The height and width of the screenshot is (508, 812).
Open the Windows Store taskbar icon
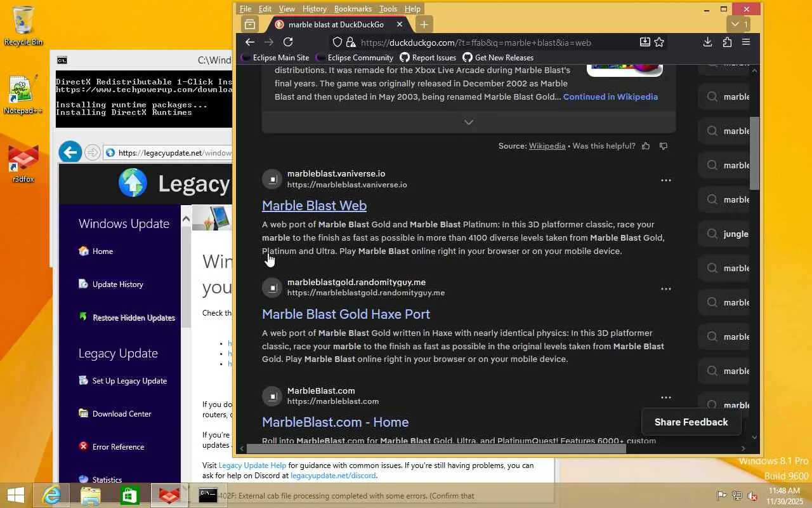coord(129,495)
